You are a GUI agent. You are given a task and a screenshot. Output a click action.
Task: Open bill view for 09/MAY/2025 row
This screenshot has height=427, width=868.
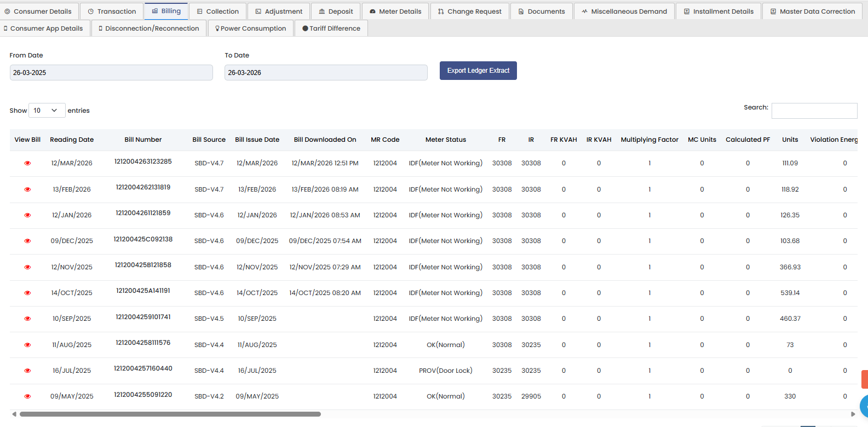click(27, 396)
